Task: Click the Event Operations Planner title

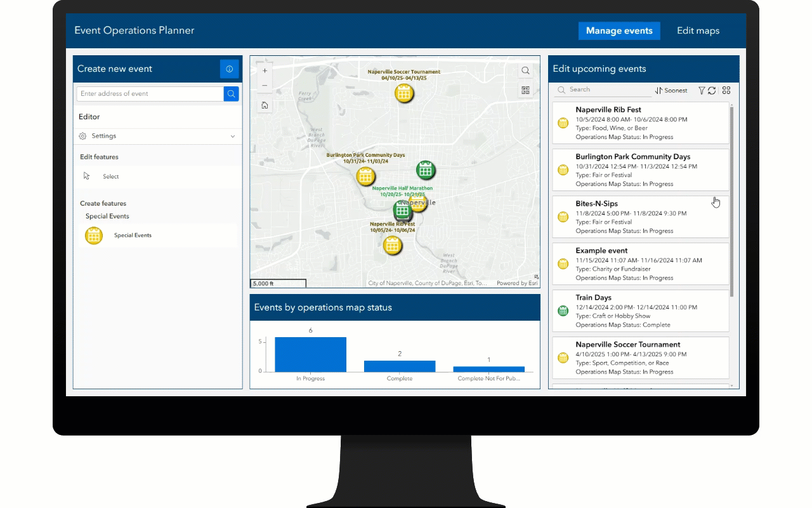Action: tap(134, 30)
